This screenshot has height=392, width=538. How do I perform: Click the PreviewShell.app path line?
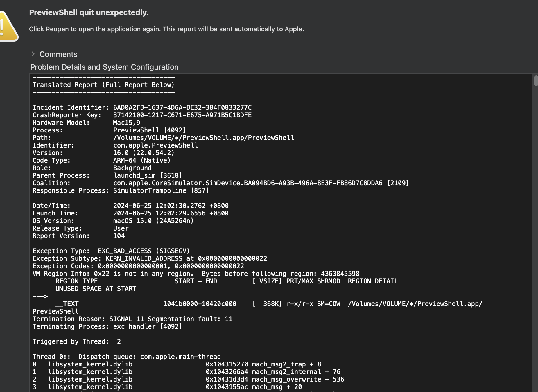point(203,138)
